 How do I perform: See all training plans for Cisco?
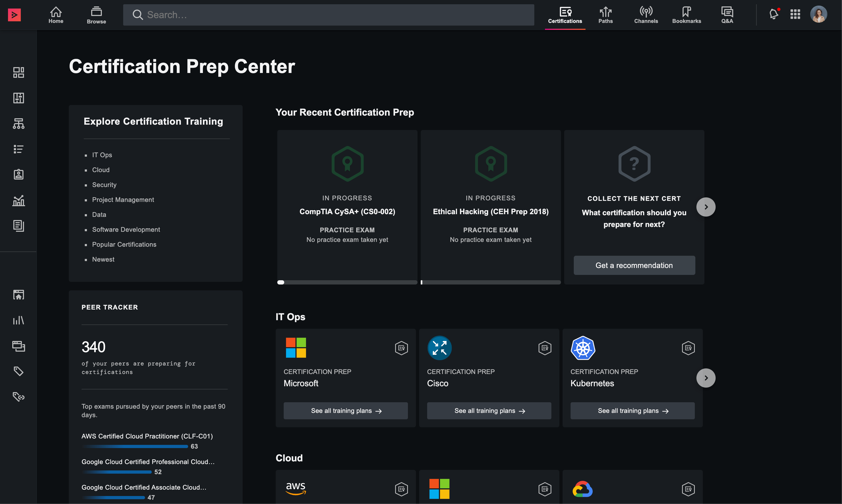(x=489, y=411)
